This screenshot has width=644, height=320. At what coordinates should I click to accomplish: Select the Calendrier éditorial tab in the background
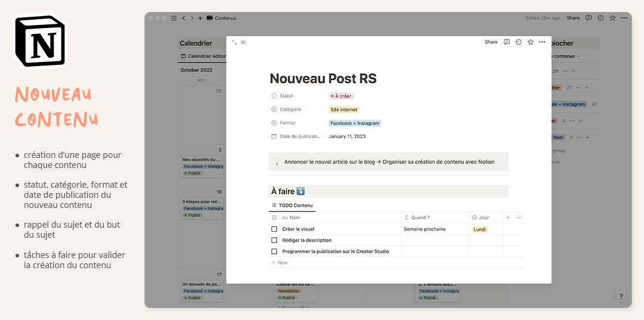pyautogui.click(x=203, y=56)
